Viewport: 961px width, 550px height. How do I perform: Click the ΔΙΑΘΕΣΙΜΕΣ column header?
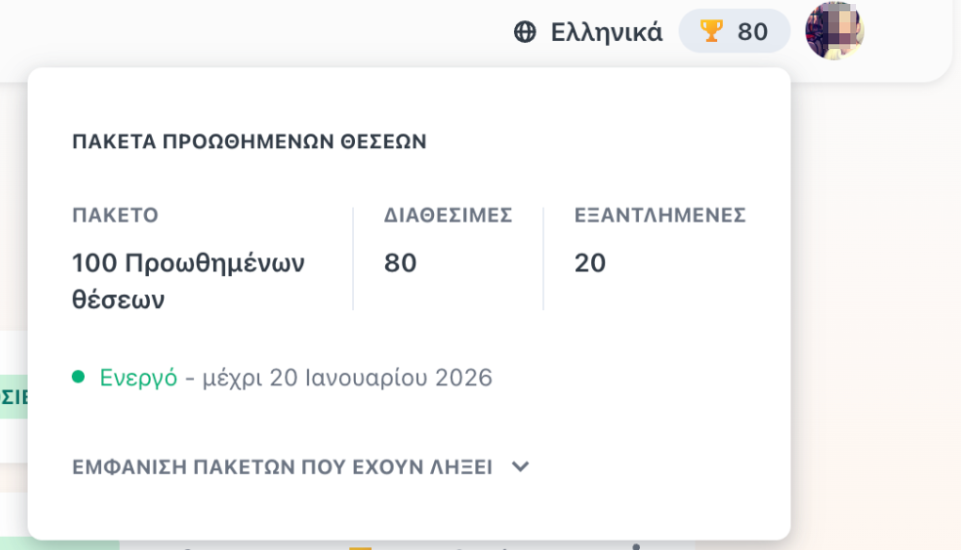pyautogui.click(x=448, y=215)
